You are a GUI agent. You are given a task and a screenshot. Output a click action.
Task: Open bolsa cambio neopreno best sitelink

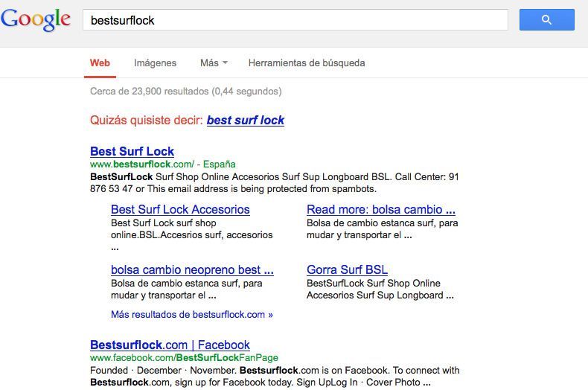coord(192,269)
